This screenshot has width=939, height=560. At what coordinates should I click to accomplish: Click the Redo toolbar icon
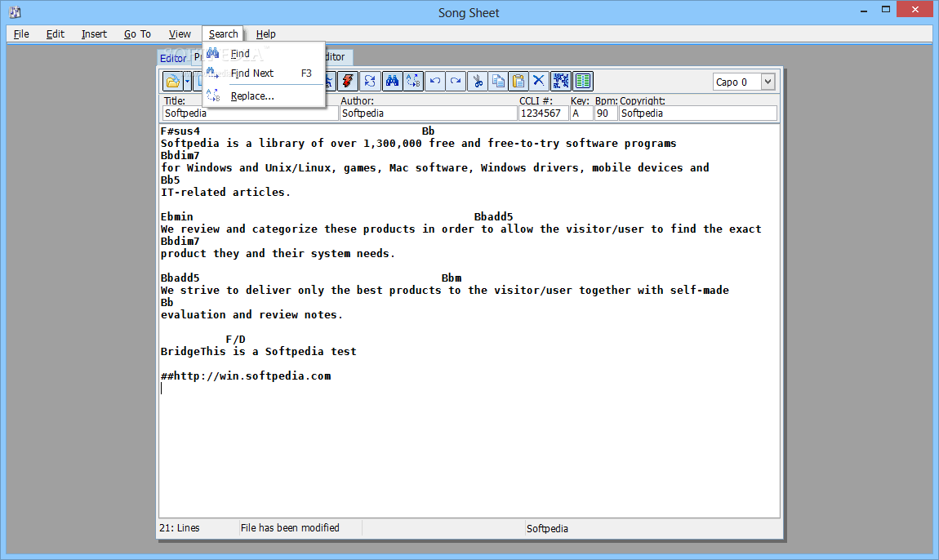456,81
